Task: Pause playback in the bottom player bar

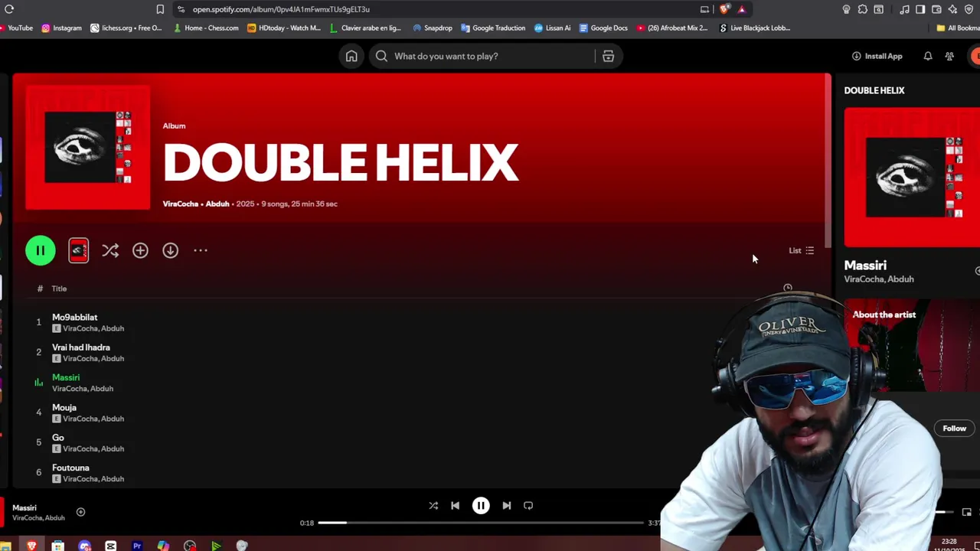Action: pyautogui.click(x=481, y=505)
